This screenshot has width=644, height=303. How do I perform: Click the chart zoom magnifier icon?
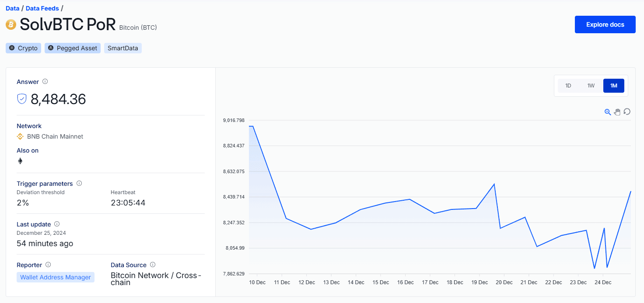(x=608, y=112)
